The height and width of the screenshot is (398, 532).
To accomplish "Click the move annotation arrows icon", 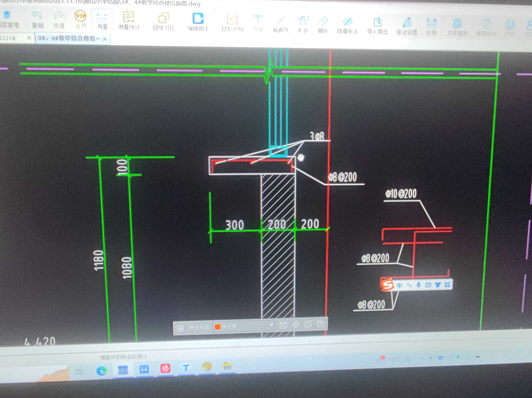I will tap(296, 325).
